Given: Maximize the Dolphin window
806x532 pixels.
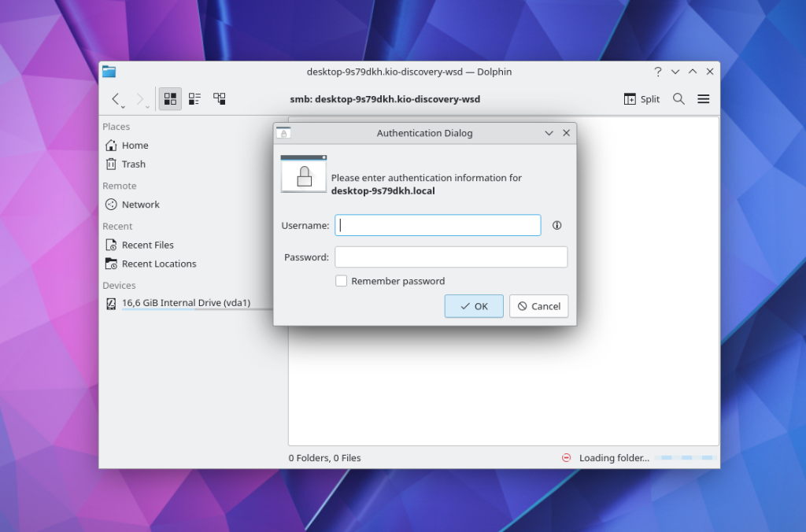Looking at the screenshot, I should (693, 72).
